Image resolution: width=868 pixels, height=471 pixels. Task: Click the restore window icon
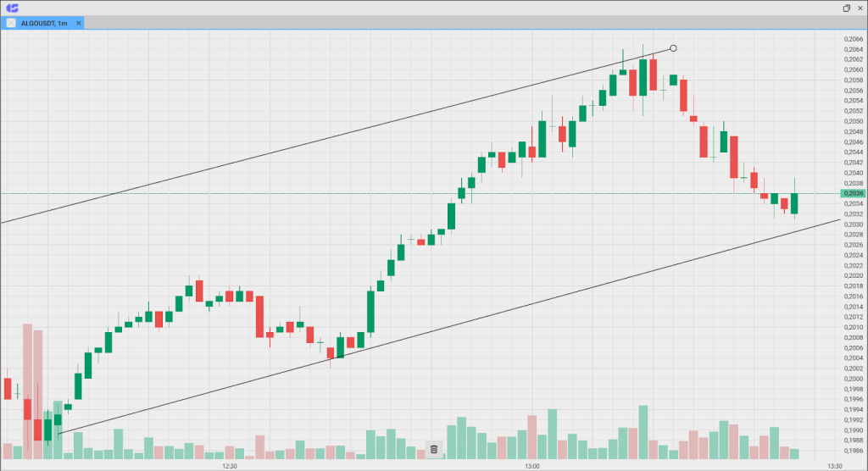click(846, 8)
